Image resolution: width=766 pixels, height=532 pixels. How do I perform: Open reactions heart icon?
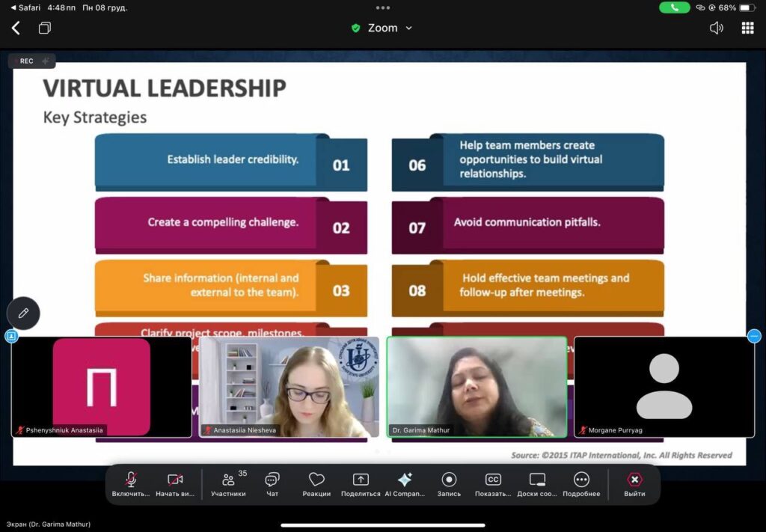click(316, 480)
